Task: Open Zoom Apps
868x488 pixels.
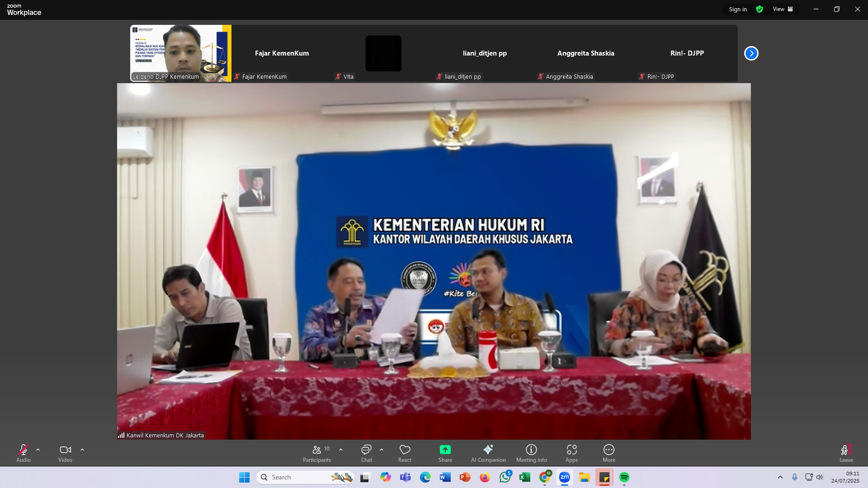Action: (572, 453)
